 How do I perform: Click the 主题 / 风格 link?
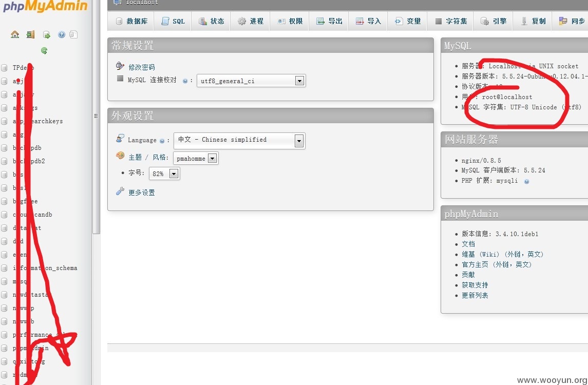148,158
